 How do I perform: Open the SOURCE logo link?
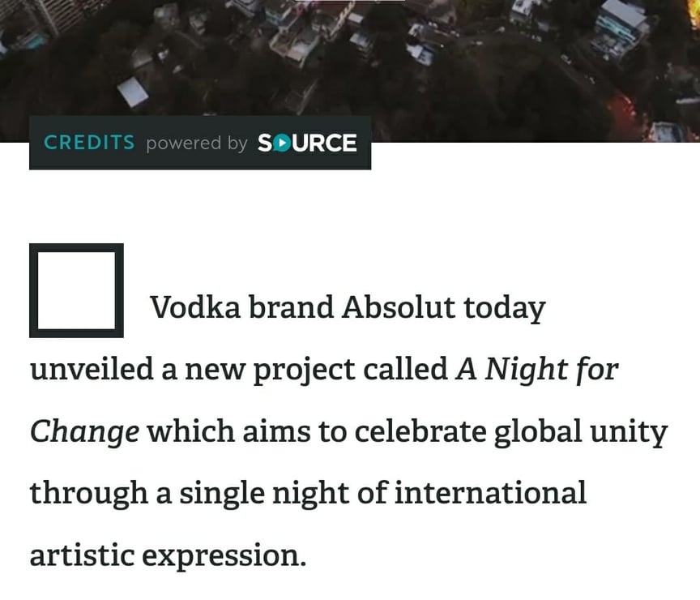(307, 144)
